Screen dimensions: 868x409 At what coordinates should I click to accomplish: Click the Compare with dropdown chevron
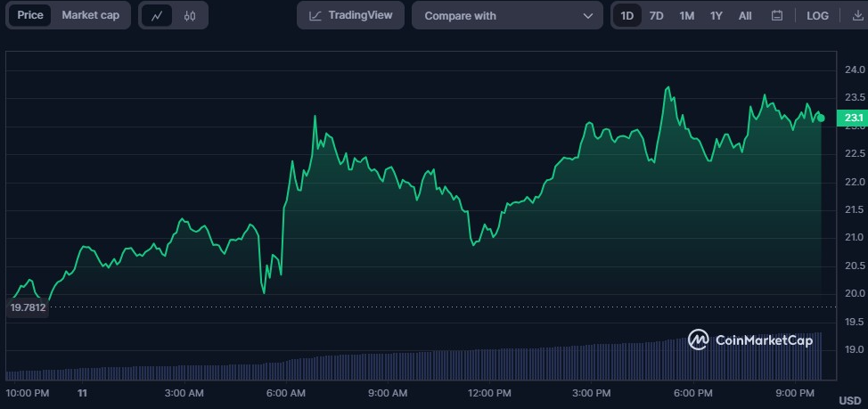click(x=587, y=15)
